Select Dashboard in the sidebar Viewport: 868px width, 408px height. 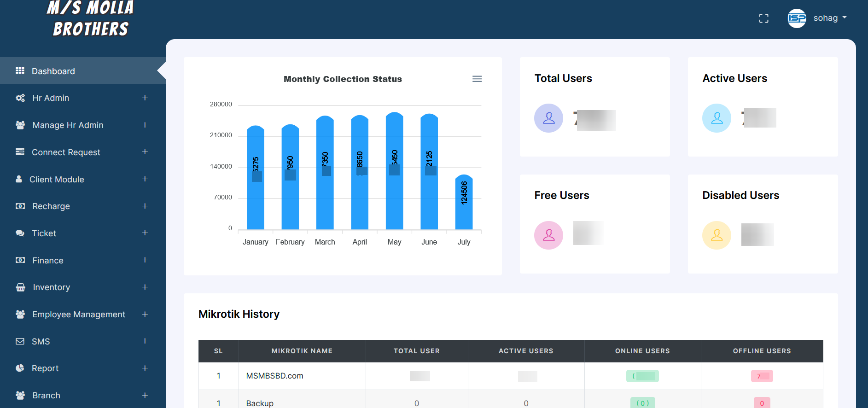pos(53,71)
